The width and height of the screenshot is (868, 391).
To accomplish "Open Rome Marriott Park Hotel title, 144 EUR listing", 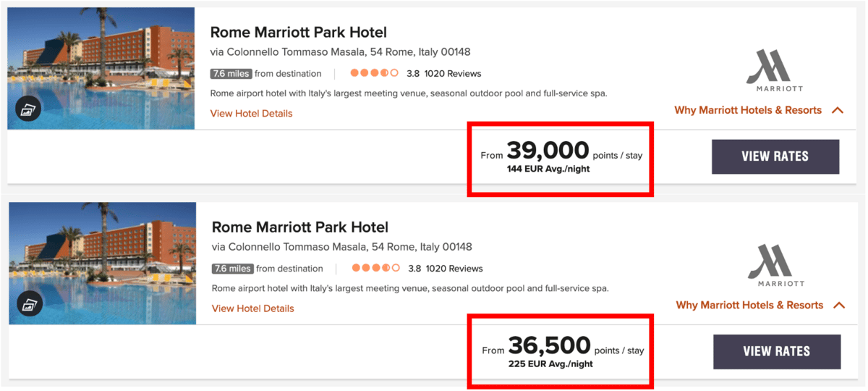I will click(x=298, y=33).
